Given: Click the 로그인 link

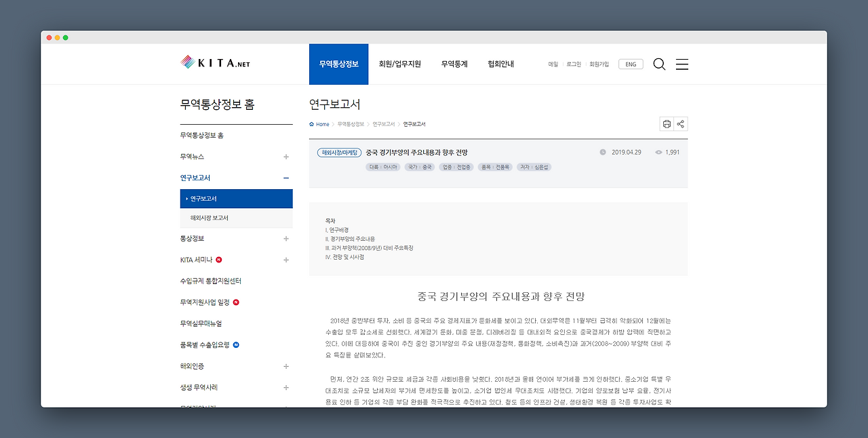Looking at the screenshot, I should click(574, 64).
